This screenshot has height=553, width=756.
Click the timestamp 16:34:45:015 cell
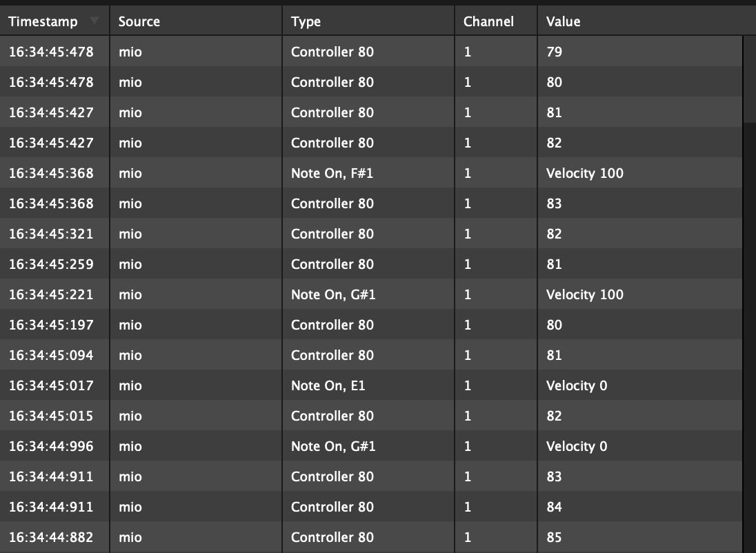[x=51, y=416]
